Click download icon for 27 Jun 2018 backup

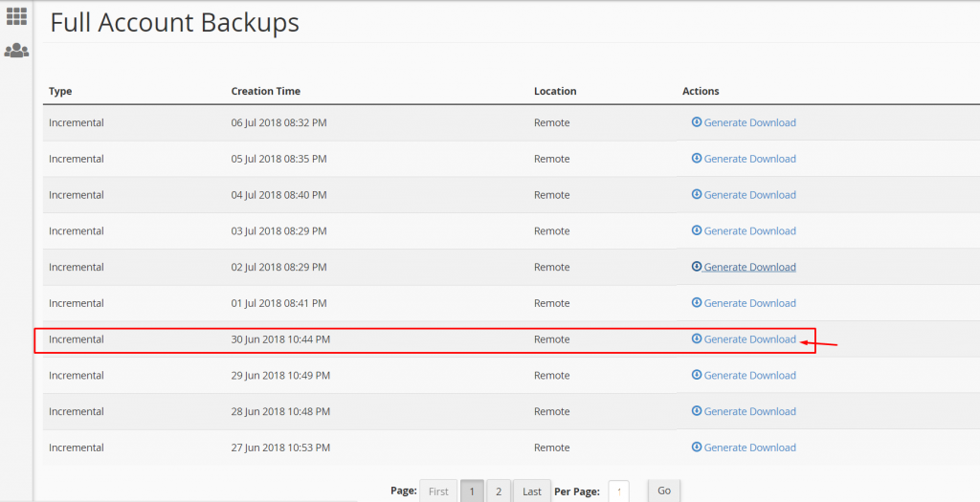[x=697, y=447]
